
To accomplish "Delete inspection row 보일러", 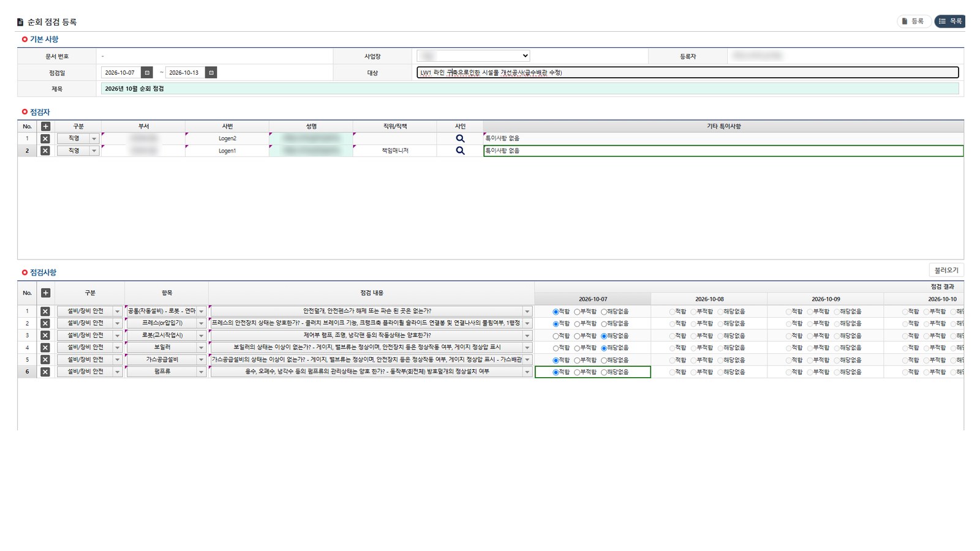I will (x=45, y=347).
